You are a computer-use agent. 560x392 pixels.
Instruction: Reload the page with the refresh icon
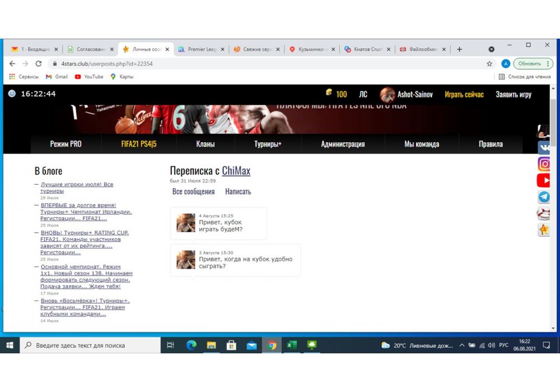tap(39, 64)
